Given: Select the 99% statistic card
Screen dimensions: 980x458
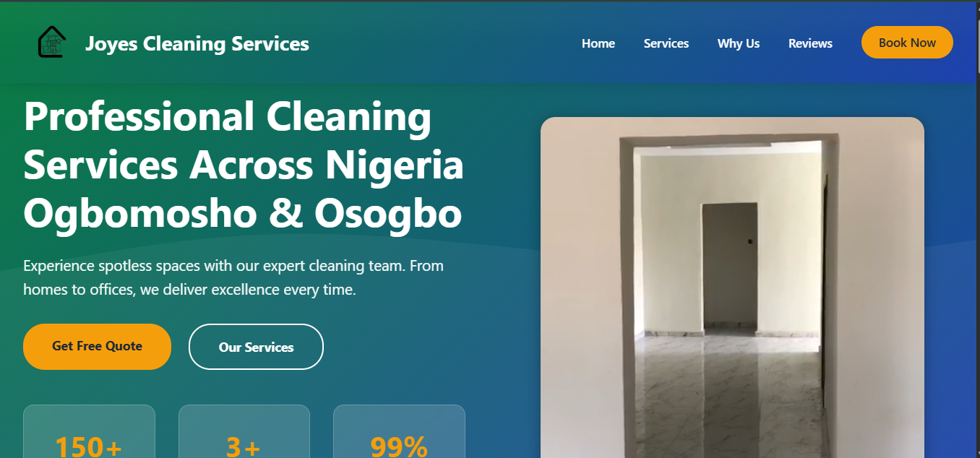Looking at the screenshot, I should pos(399,431).
